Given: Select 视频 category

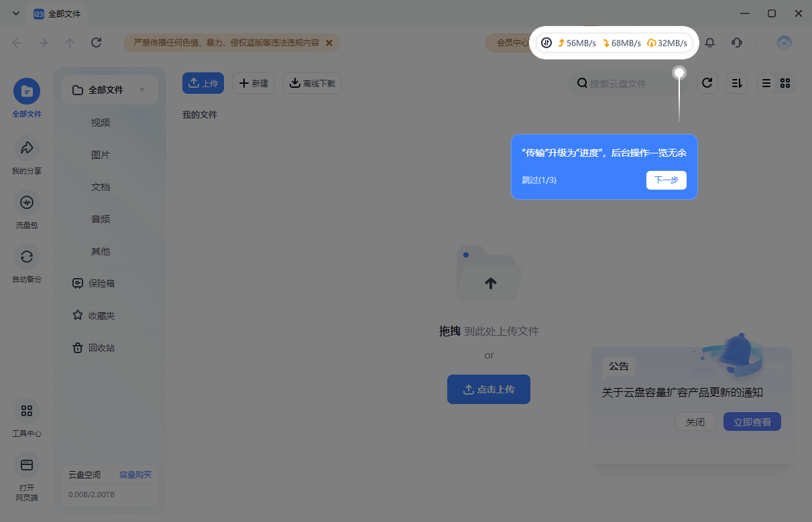Looking at the screenshot, I should tap(101, 123).
